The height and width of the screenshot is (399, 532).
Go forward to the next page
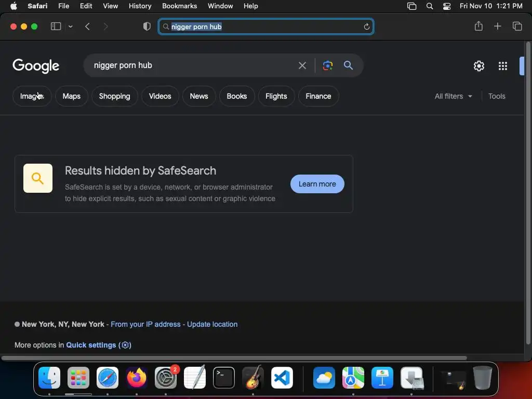[105, 26]
